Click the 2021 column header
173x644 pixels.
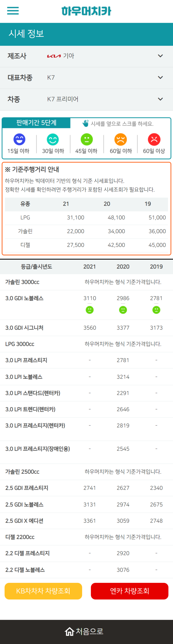pos(90,267)
